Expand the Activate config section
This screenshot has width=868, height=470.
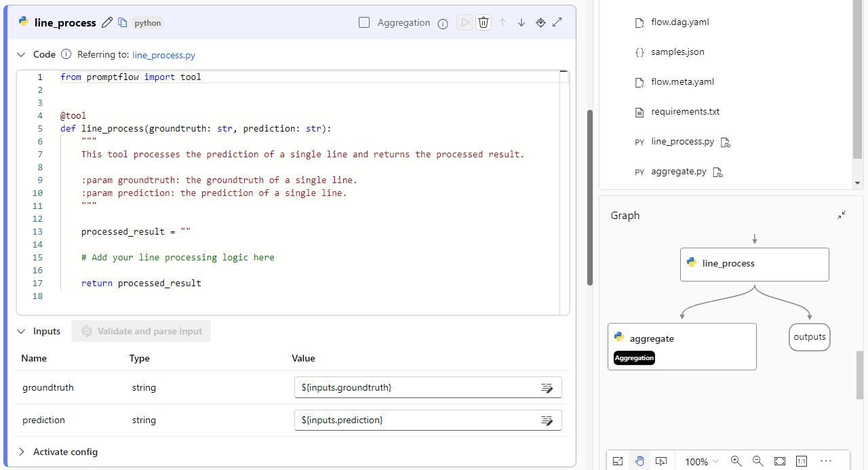coord(20,452)
